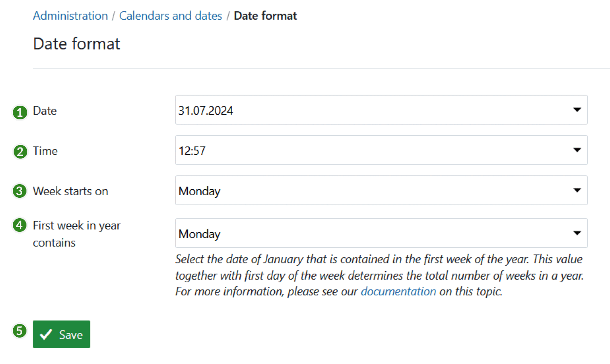
Task: Click the documentation link in the help text
Action: pos(398,292)
